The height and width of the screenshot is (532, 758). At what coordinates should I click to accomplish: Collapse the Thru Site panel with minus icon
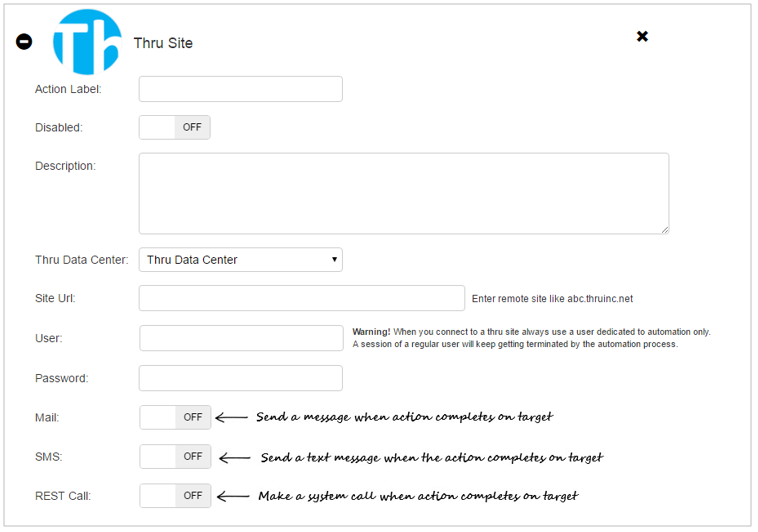pyautogui.click(x=24, y=42)
